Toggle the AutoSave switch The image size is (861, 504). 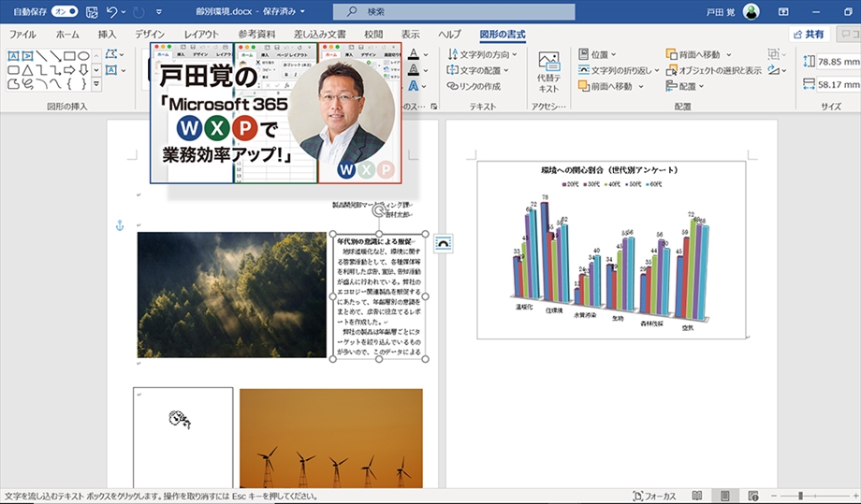(64, 11)
